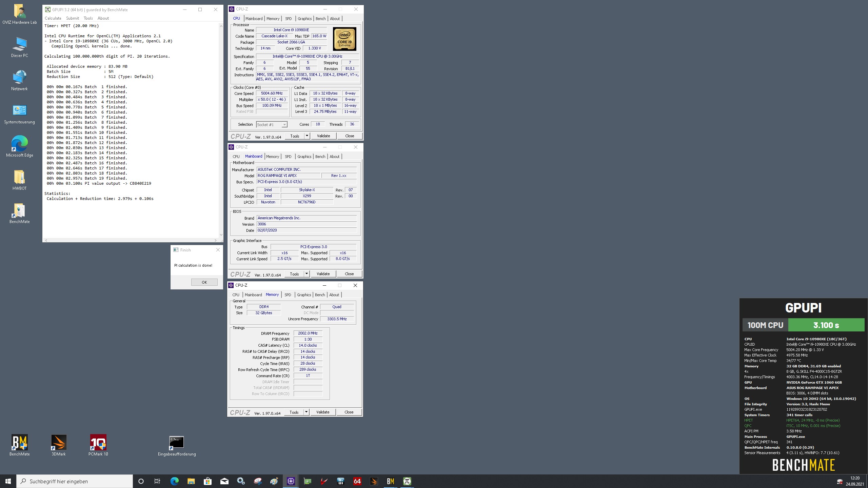The height and width of the screenshot is (488, 868).
Task: Click the 3.100 s result in BenchMate panel
Action: pyautogui.click(x=826, y=325)
